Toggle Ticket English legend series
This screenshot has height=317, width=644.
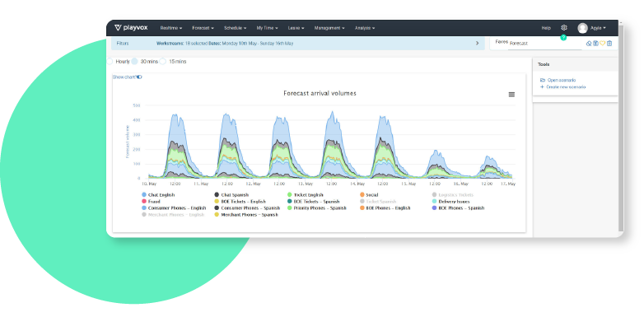306,195
